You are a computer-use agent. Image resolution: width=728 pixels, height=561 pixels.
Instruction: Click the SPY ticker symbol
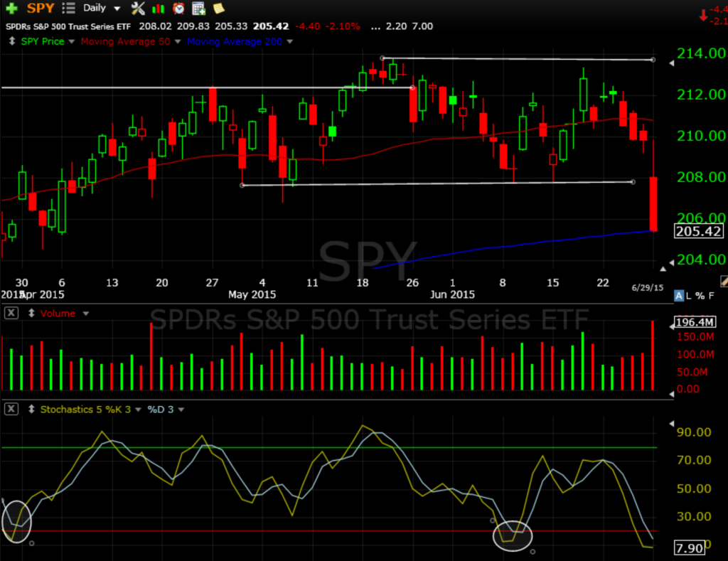[x=41, y=8]
